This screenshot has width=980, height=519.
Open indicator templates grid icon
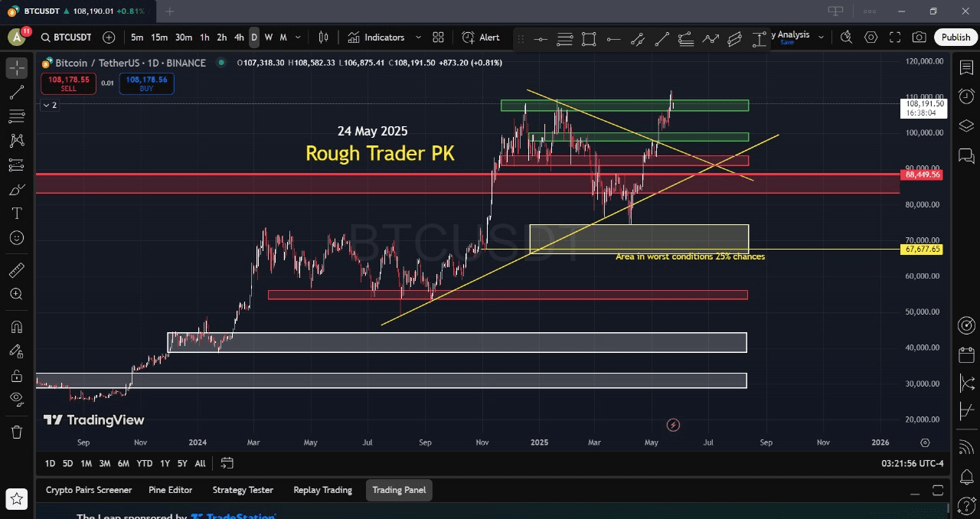tap(438, 38)
